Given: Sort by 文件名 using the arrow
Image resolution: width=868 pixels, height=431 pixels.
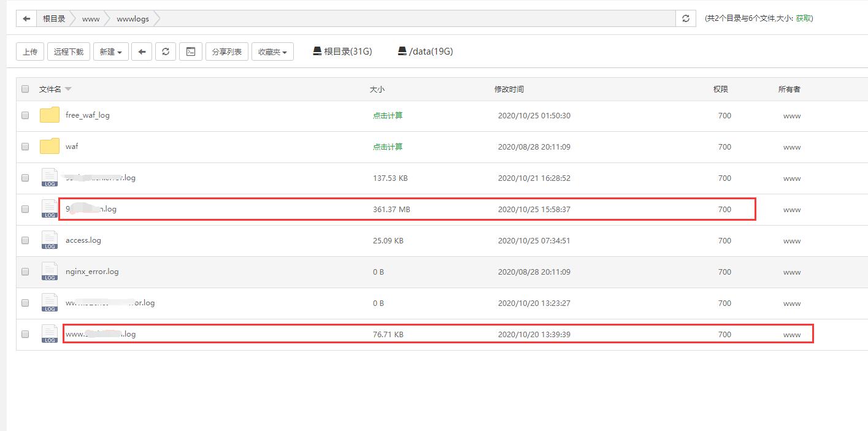Looking at the screenshot, I should coord(68,90).
